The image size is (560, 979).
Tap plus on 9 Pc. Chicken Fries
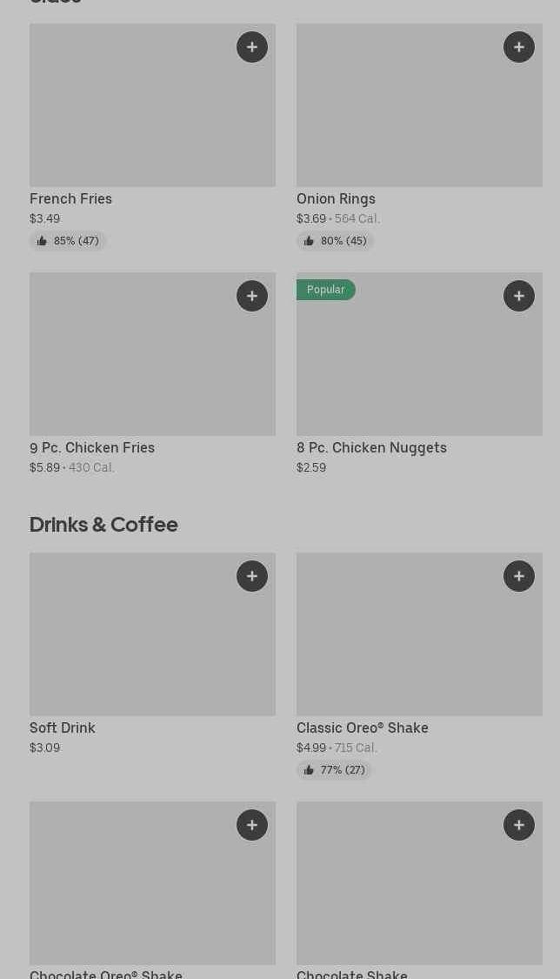pos(252,296)
